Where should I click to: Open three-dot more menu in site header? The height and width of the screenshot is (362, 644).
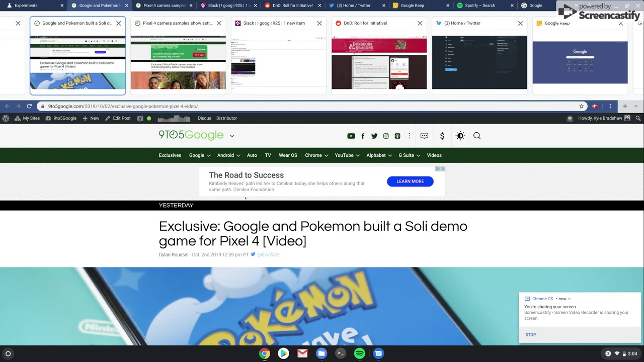(x=409, y=136)
